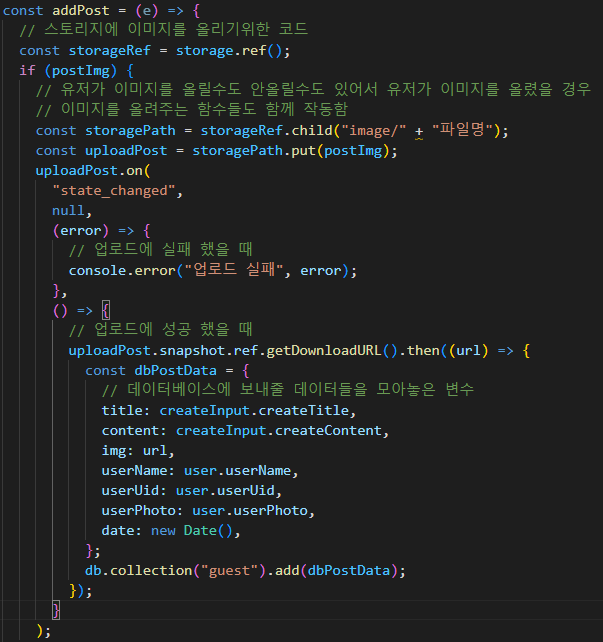The height and width of the screenshot is (642, 603).
Task: Click the .add(dbPostData) call
Action: (x=332, y=571)
